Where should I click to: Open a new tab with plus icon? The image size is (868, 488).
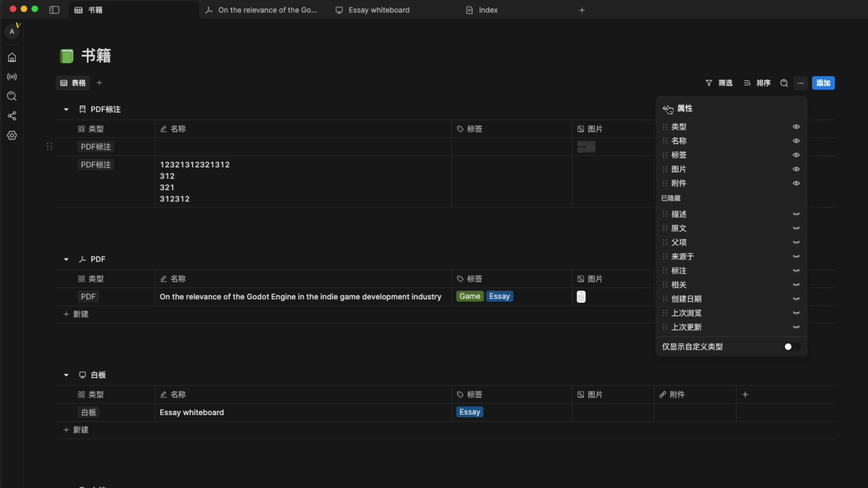pyautogui.click(x=582, y=10)
